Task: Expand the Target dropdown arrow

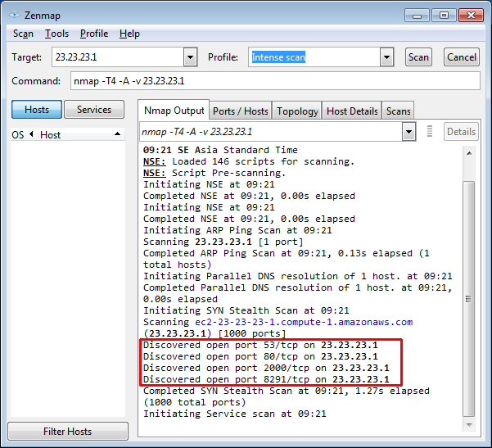Action: 190,57
